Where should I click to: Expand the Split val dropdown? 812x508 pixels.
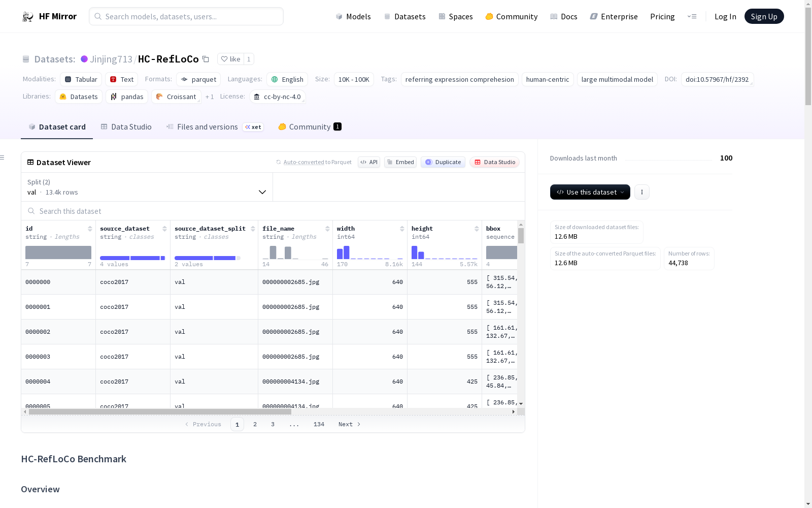pos(147,187)
